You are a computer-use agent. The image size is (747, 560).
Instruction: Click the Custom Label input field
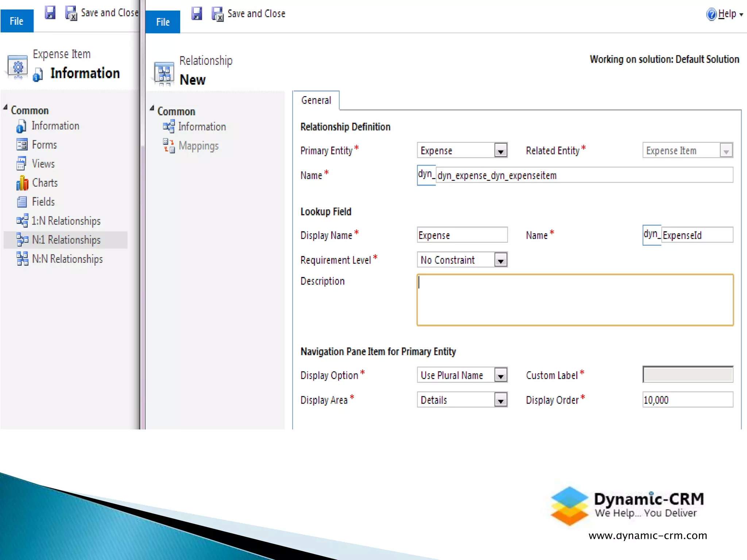688,375
